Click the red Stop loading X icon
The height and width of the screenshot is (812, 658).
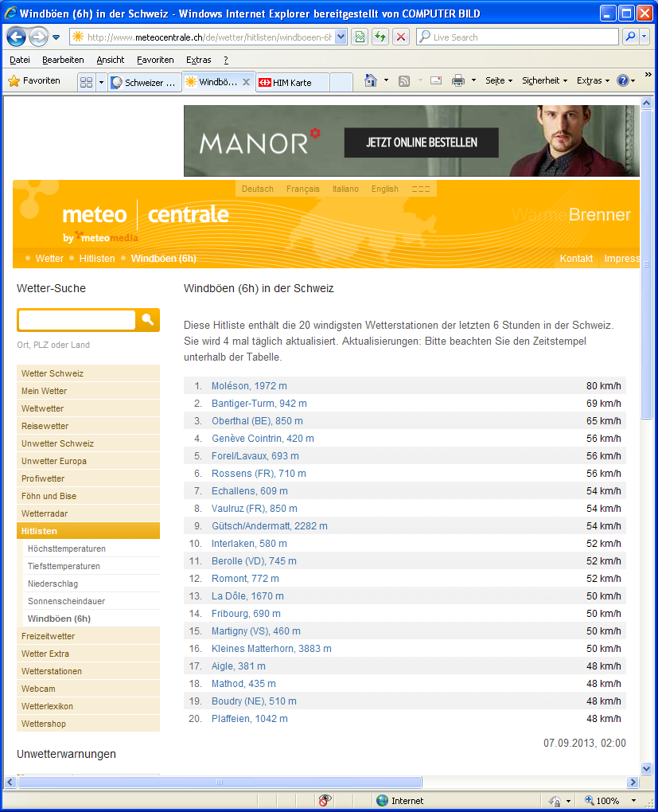(x=401, y=37)
